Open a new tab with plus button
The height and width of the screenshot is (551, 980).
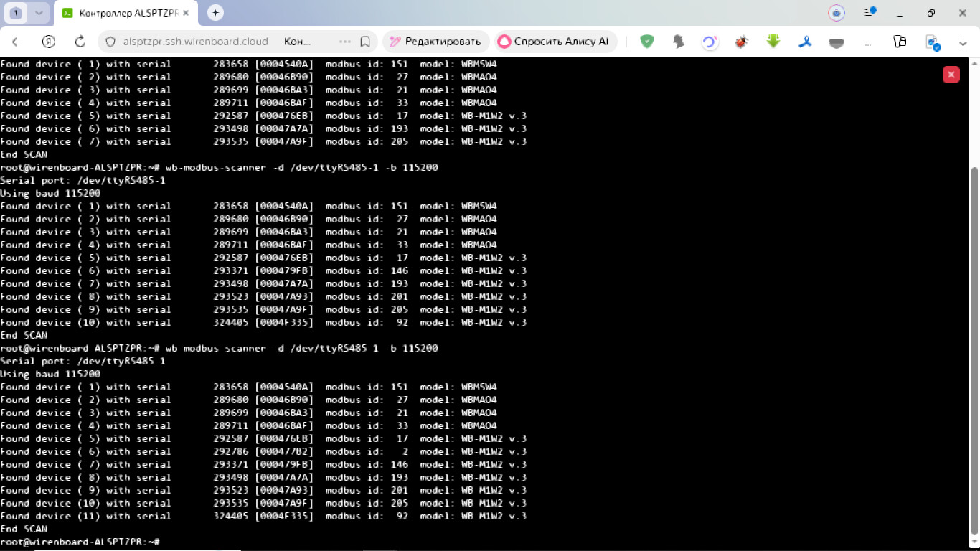point(215,13)
